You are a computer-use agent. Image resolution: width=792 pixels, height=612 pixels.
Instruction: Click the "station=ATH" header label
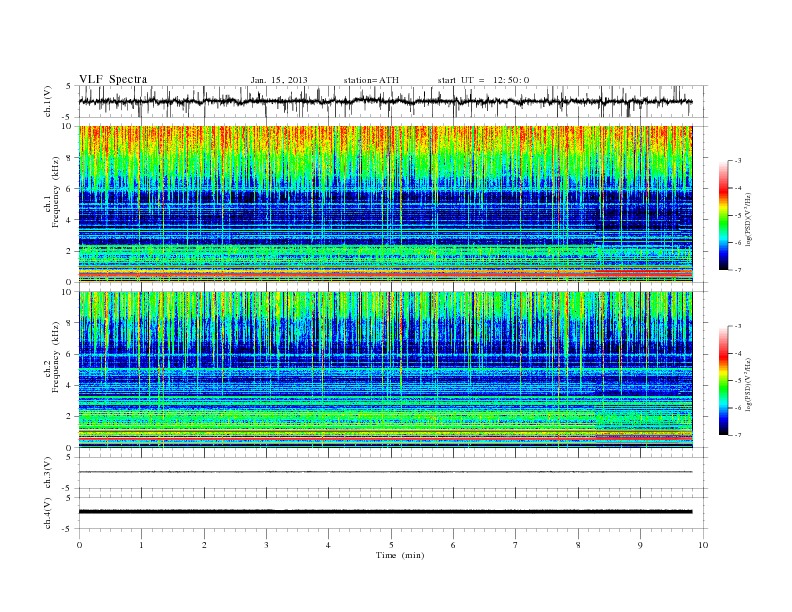click(371, 80)
